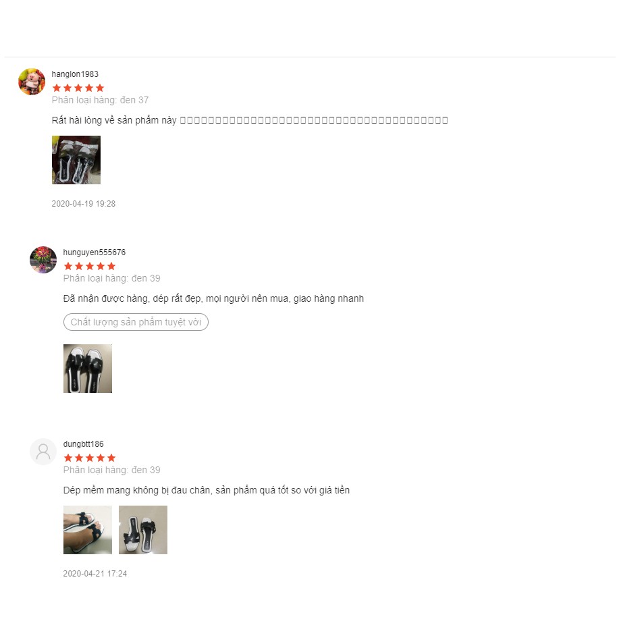This screenshot has width=644, height=644.
Task: Click hunguyen555676's five-star rating
Action: [x=90, y=266]
